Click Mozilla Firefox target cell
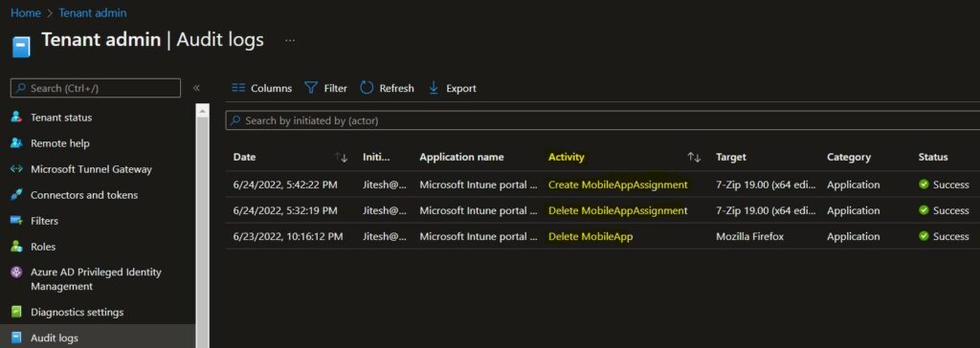This screenshot has height=348, width=980. point(750,236)
